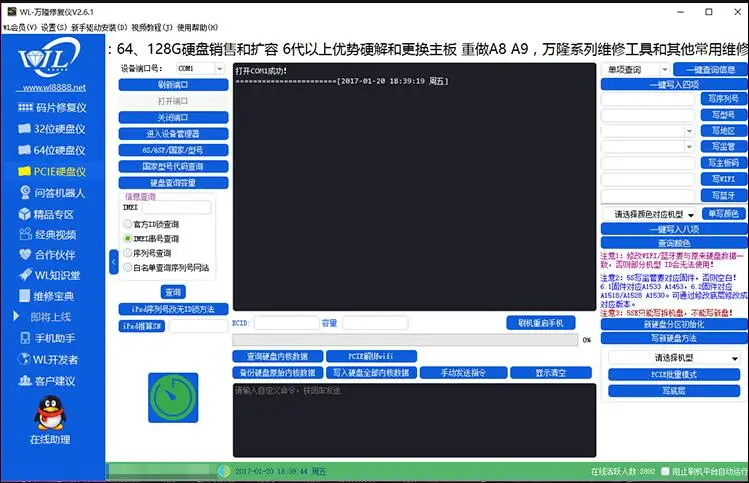The image size is (749, 483).
Task: Select the 白名单查询序列号网站 radio option
Action: tap(128, 267)
